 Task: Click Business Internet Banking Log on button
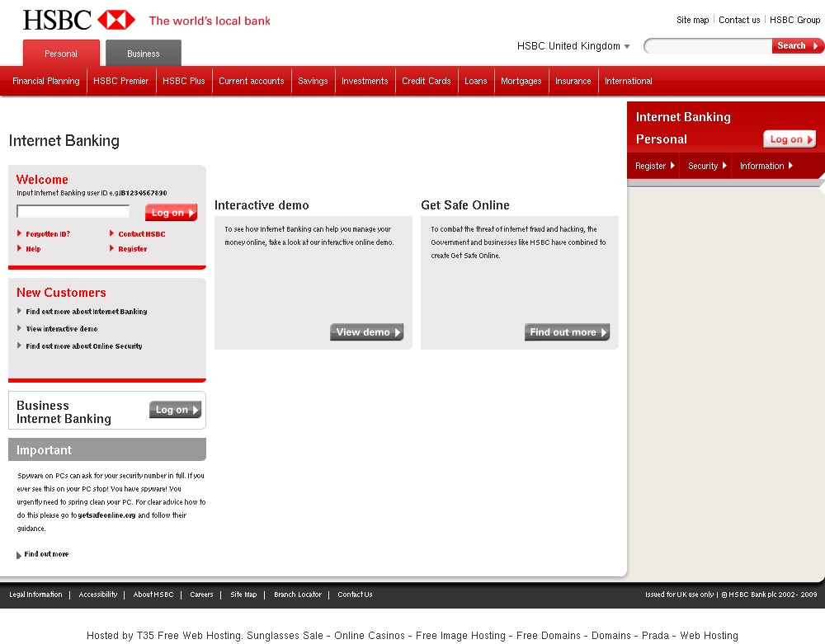[x=175, y=410]
